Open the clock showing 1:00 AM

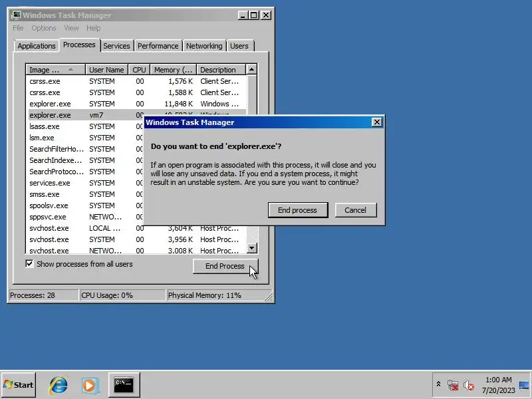tap(498, 385)
